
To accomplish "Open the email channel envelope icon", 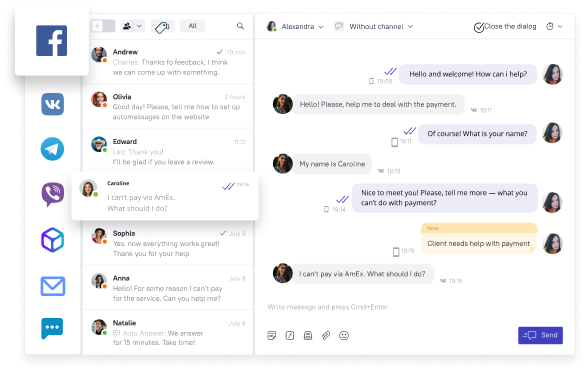I will point(53,286).
